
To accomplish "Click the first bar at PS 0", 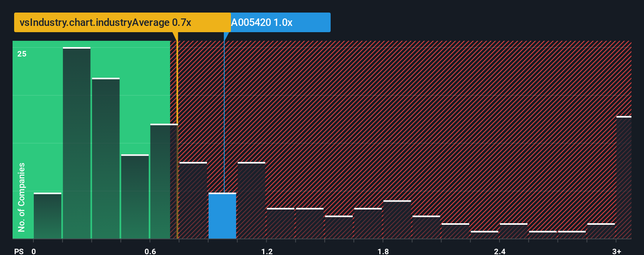I will 48,216.
